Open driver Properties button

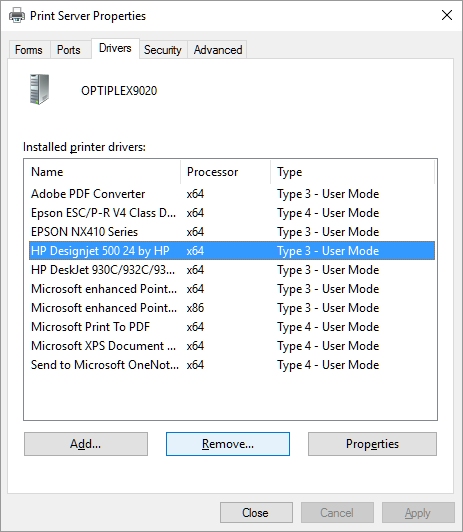tap(372, 444)
